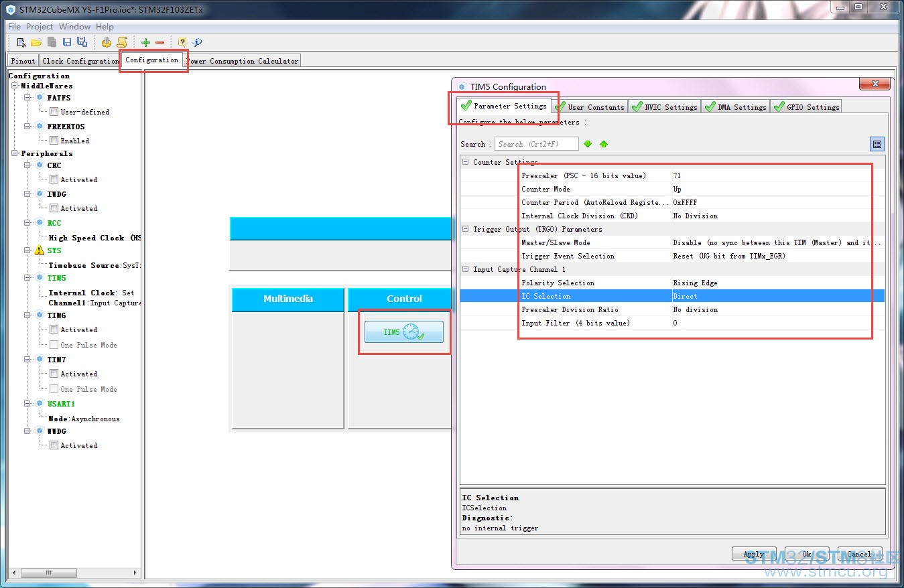Collapse the RCC tree node
The width and height of the screenshot is (904, 588).
28,223
